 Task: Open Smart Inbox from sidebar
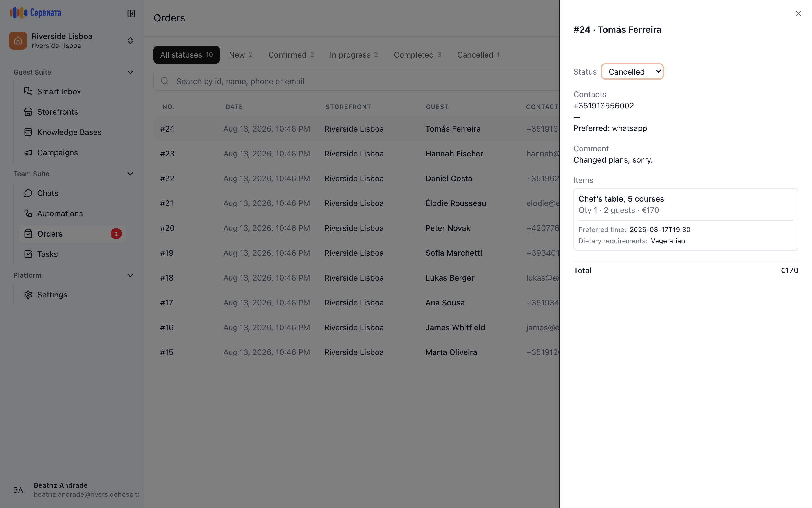click(73, 91)
